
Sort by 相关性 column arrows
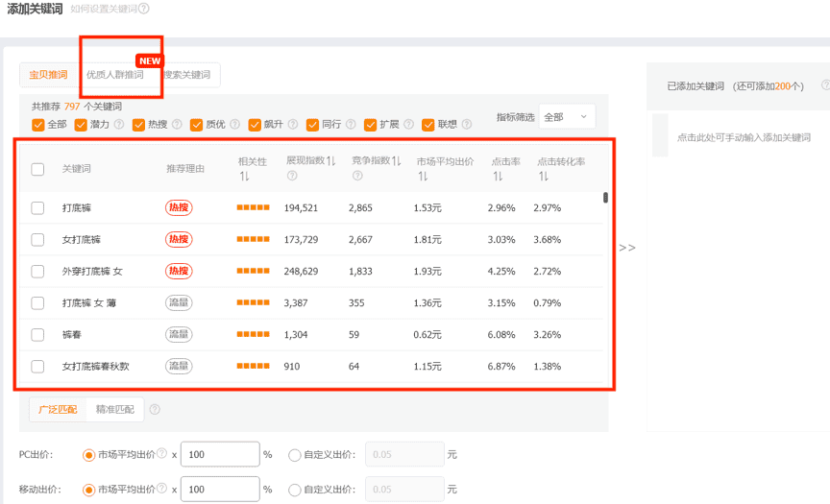tap(244, 176)
